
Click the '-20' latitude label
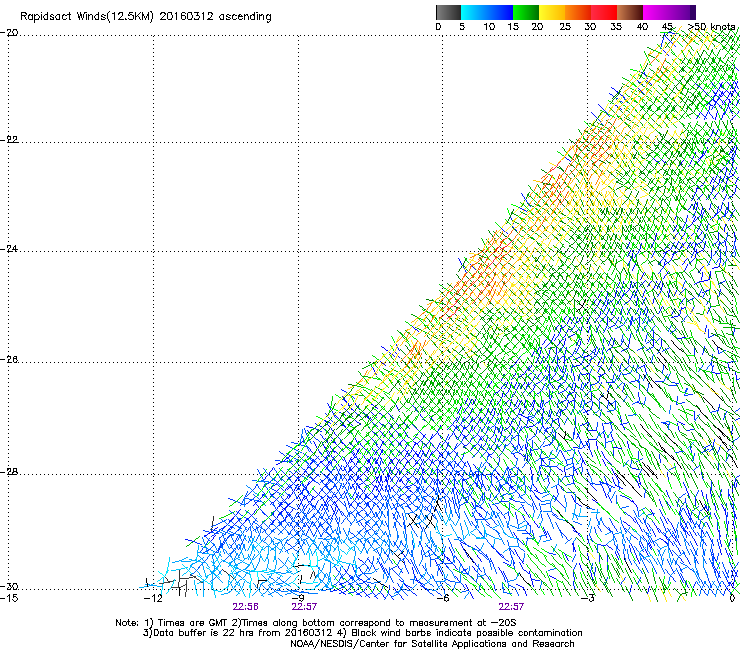point(9,33)
